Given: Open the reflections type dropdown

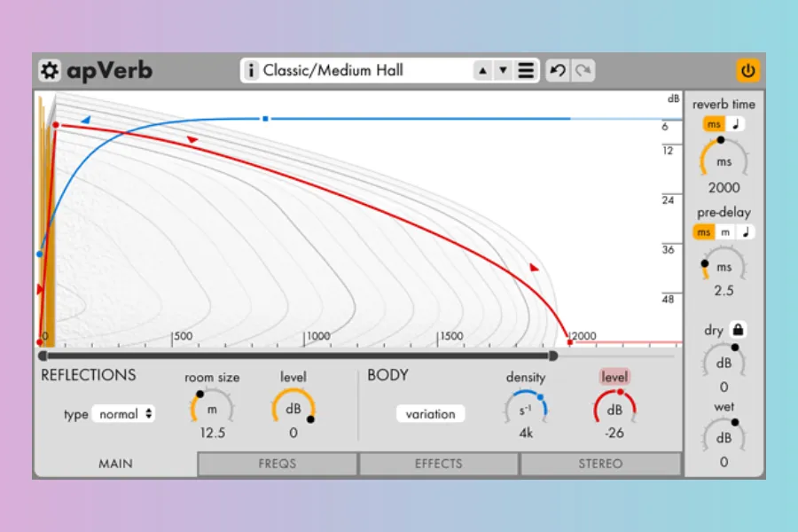Looking at the screenshot, I should coord(124,413).
